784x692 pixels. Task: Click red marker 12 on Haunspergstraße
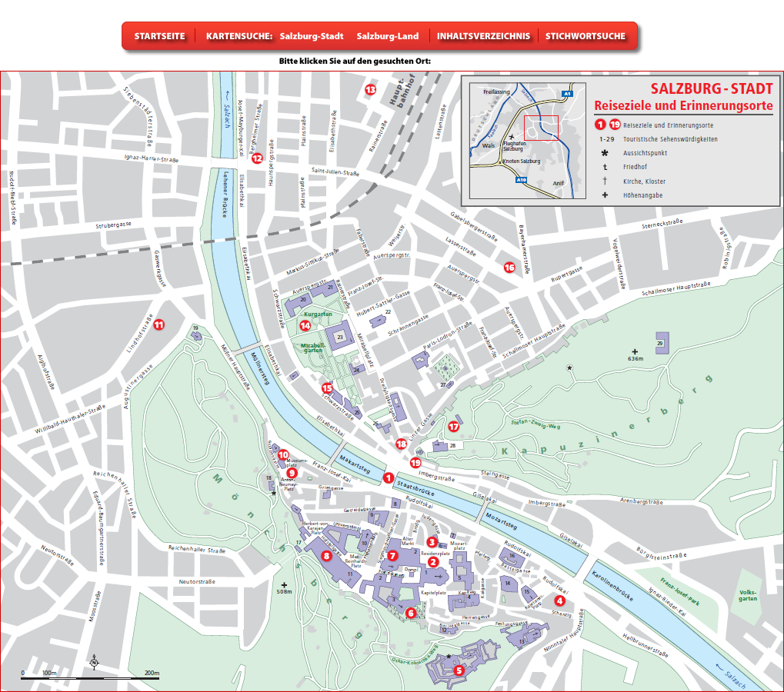click(258, 159)
